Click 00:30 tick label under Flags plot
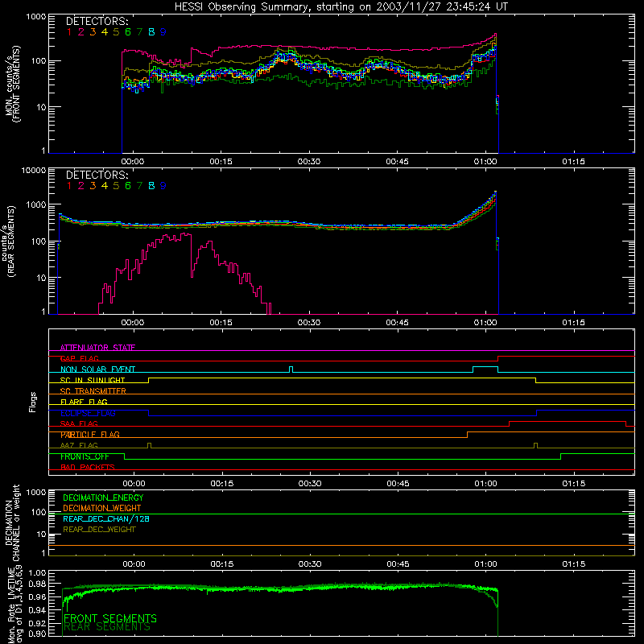Image resolution: width=644 pixels, height=644 pixels. click(310, 484)
